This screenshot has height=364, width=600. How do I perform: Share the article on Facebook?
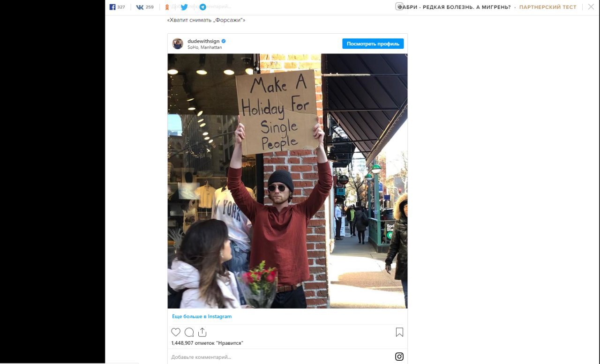(117, 7)
